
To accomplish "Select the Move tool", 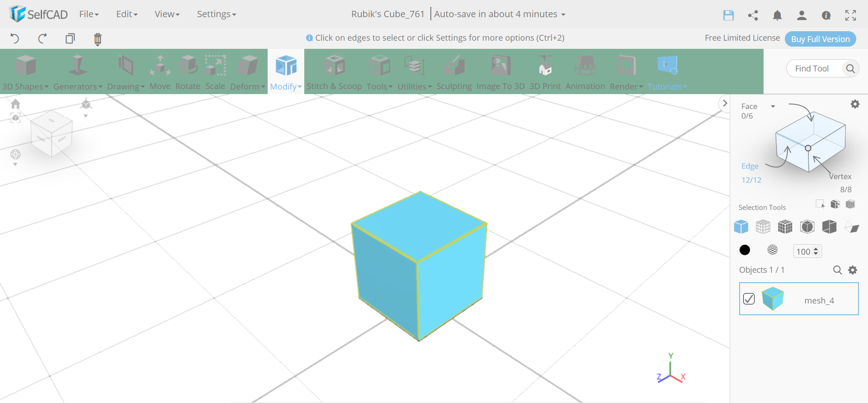I will [x=160, y=72].
